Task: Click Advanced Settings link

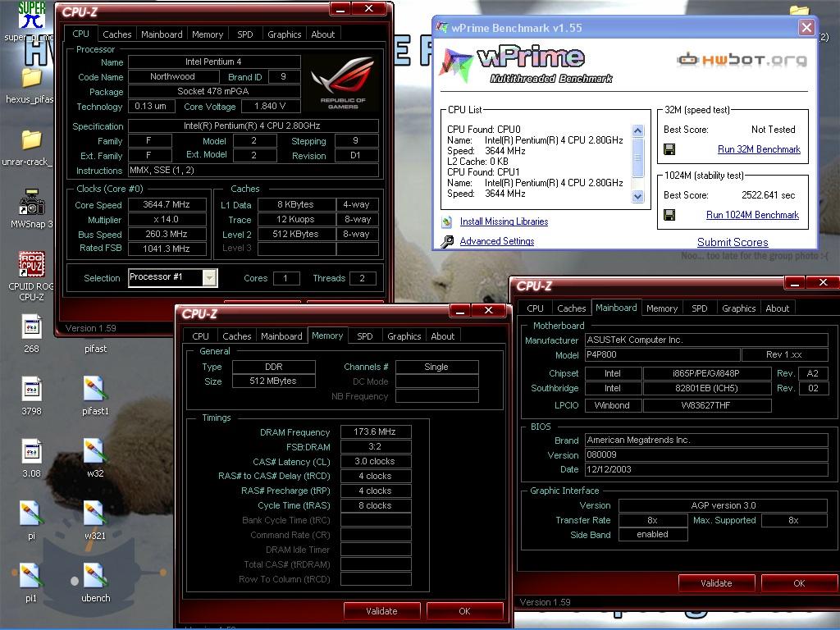Action: [x=496, y=241]
